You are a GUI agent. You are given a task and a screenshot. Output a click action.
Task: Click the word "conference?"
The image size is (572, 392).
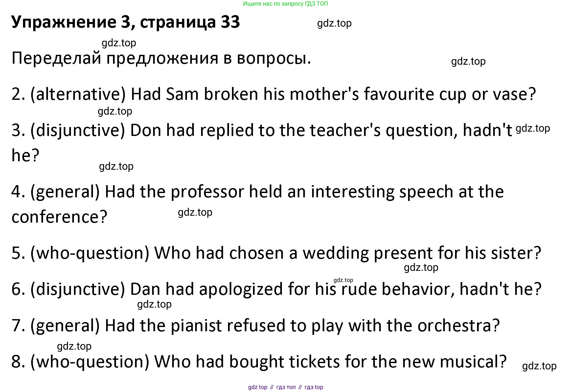[59, 217]
